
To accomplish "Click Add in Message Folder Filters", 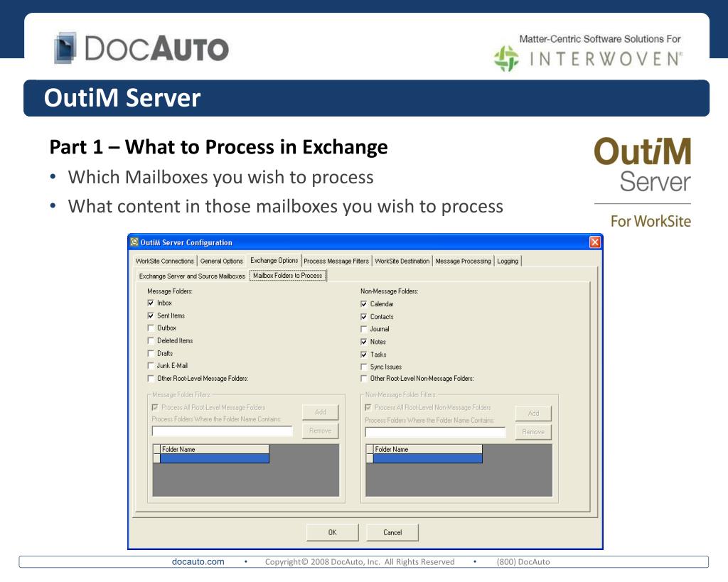I will pos(321,412).
